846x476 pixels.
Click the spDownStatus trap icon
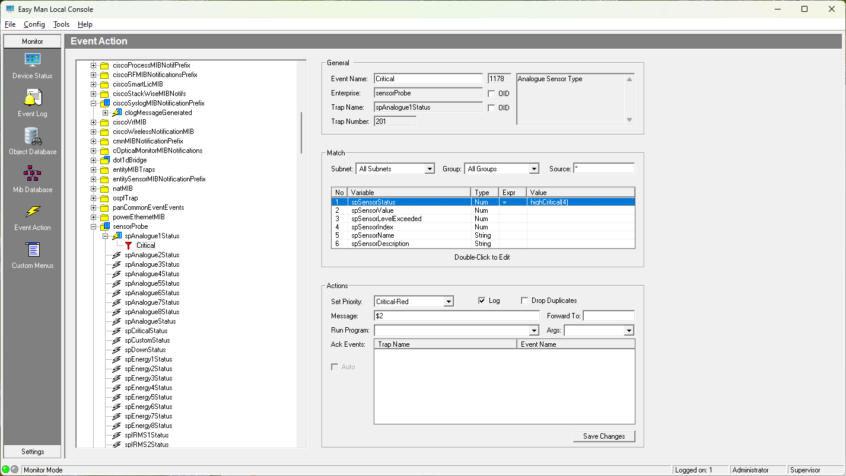pos(117,350)
